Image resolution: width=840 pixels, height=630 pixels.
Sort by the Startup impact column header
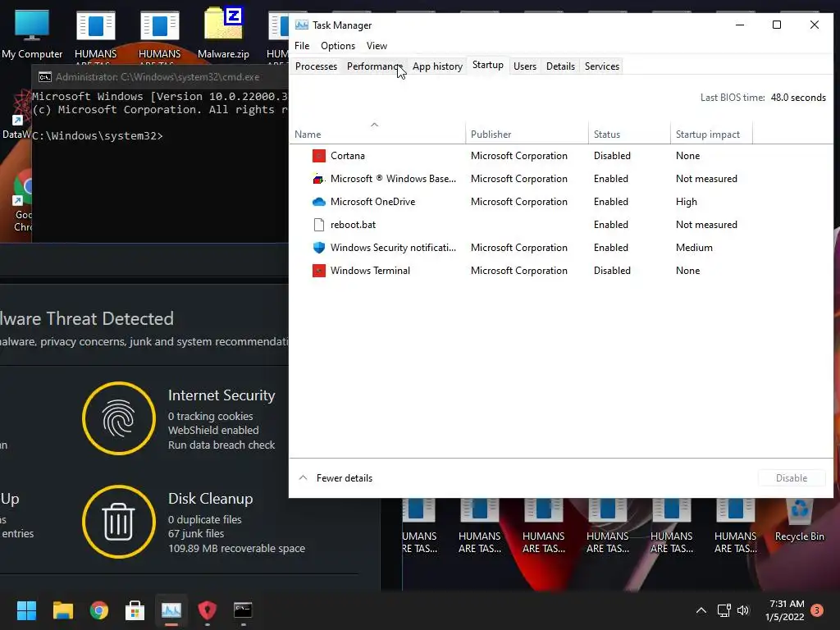(x=711, y=135)
